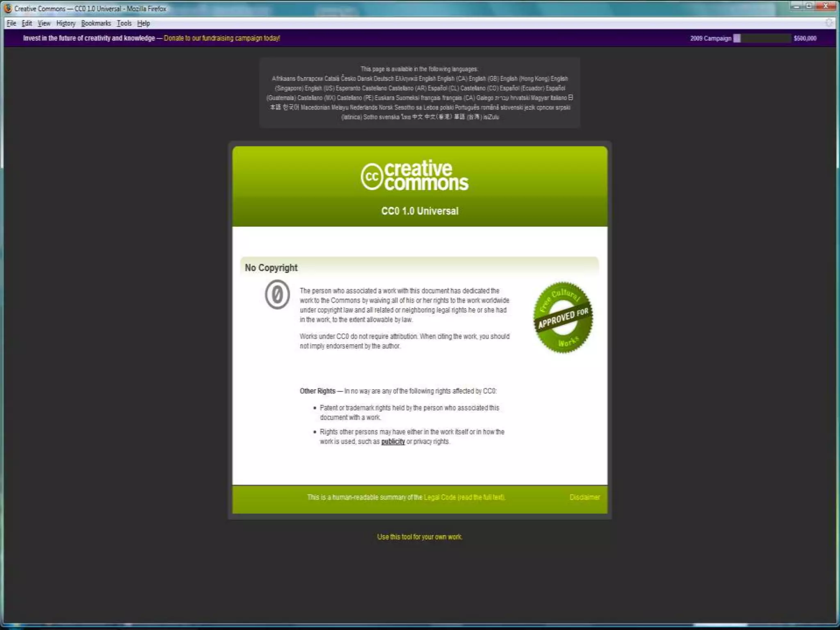This screenshot has height=630, width=840.
Task: Open the Tools menu
Action: click(x=124, y=23)
